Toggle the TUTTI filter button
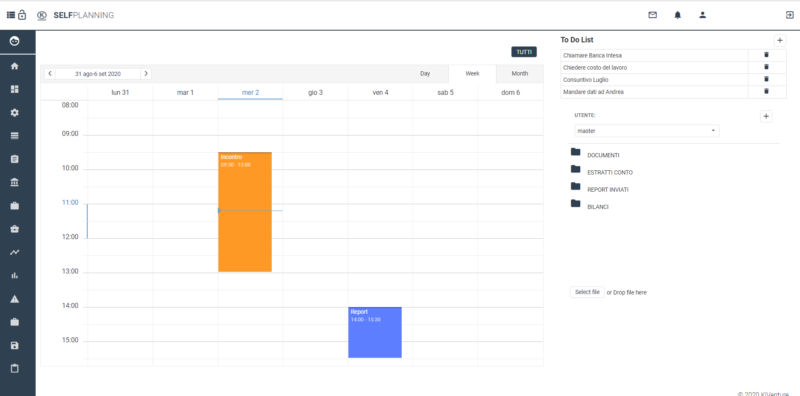The width and height of the screenshot is (800, 396). pos(524,52)
